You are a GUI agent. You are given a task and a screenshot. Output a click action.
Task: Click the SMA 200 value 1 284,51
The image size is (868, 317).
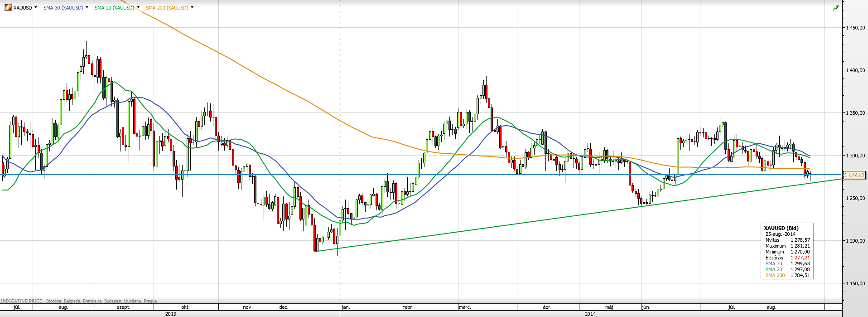click(800, 275)
